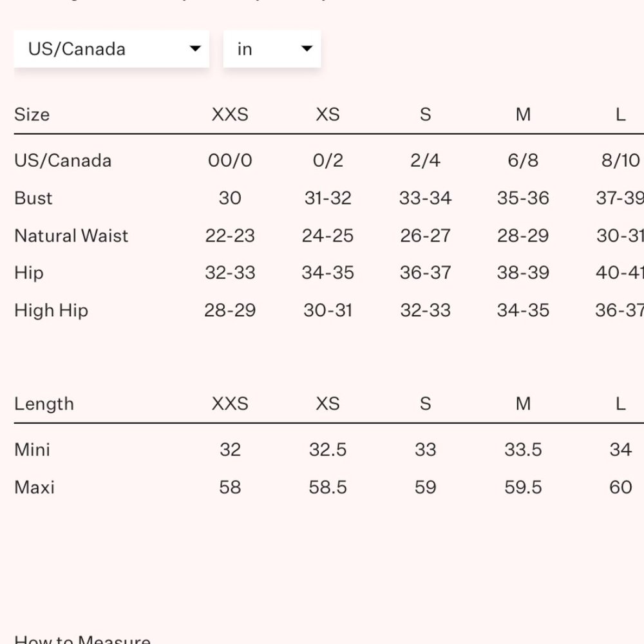Click the Mini length row label
Screen dimensions: 644x644
point(32,450)
